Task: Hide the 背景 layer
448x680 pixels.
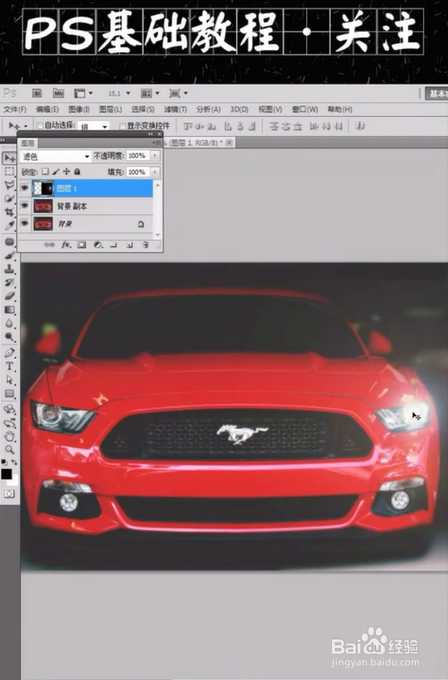Action: [25, 224]
